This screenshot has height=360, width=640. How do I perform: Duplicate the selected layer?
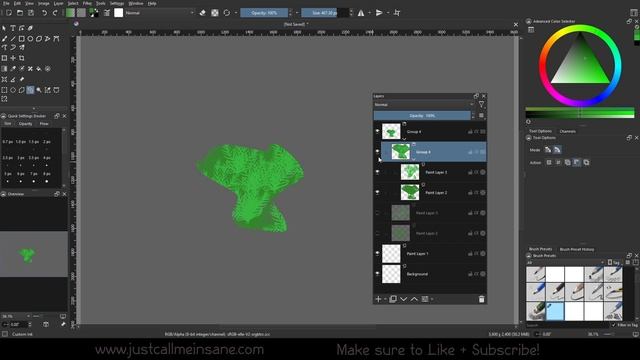[393, 299]
